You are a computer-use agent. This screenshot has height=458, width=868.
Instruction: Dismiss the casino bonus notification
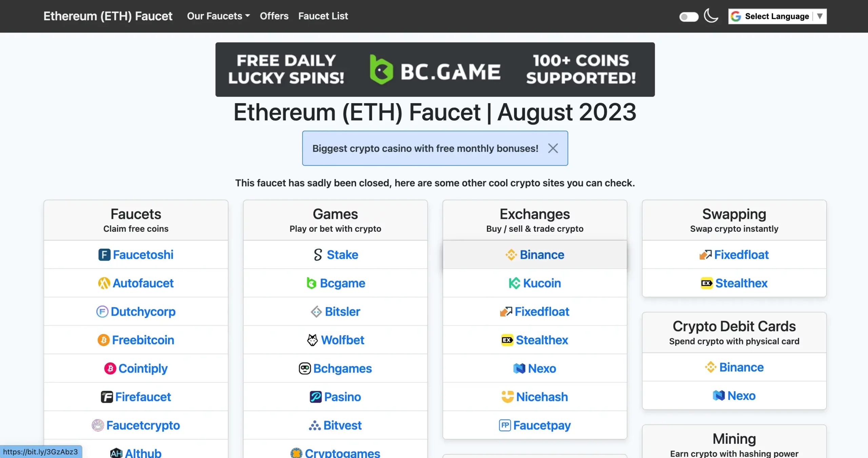[552, 148]
